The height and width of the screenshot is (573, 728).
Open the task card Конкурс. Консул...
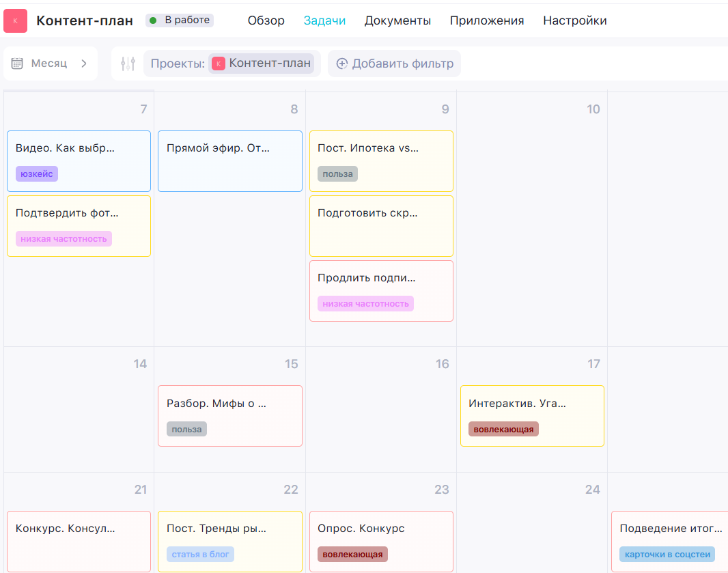(x=79, y=542)
